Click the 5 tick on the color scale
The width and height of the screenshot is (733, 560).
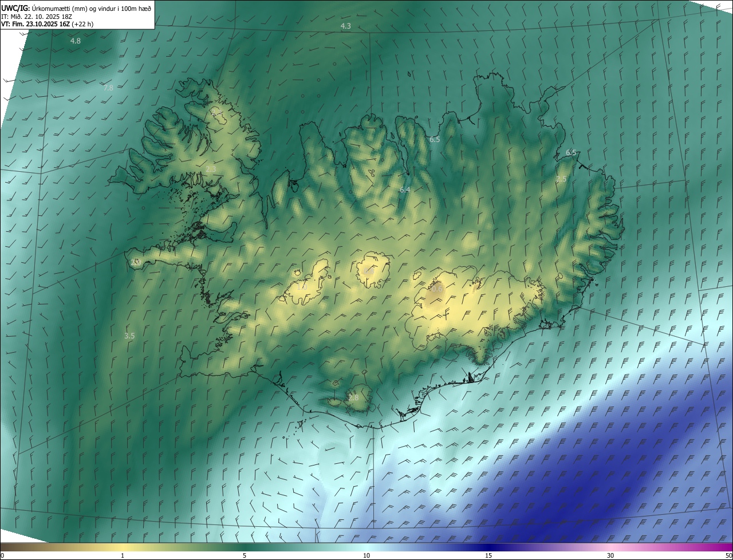(245, 555)
